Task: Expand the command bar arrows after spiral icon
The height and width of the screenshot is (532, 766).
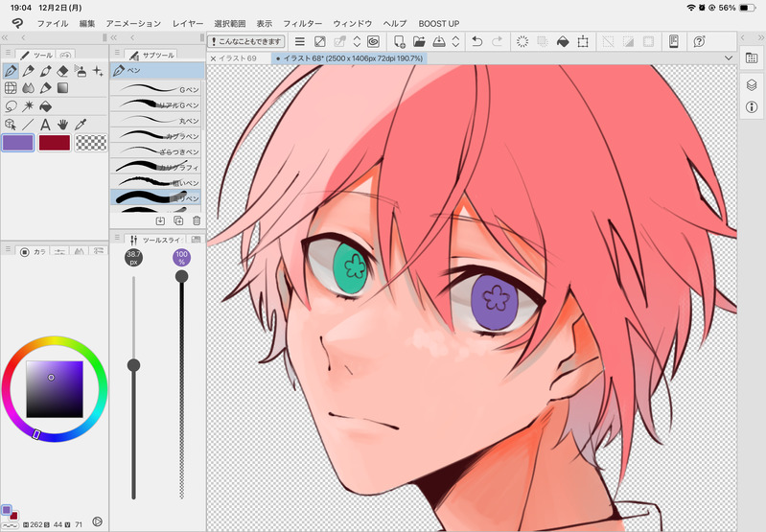Action: 357,41
